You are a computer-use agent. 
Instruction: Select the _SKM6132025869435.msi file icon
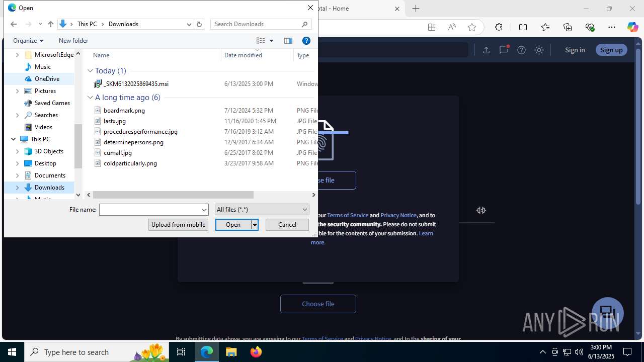[x=98, y=84]
